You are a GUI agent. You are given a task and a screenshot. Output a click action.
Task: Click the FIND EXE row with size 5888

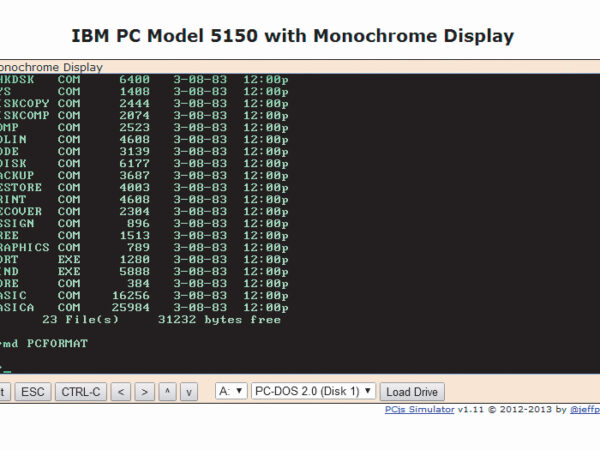[x=140, y=271]
